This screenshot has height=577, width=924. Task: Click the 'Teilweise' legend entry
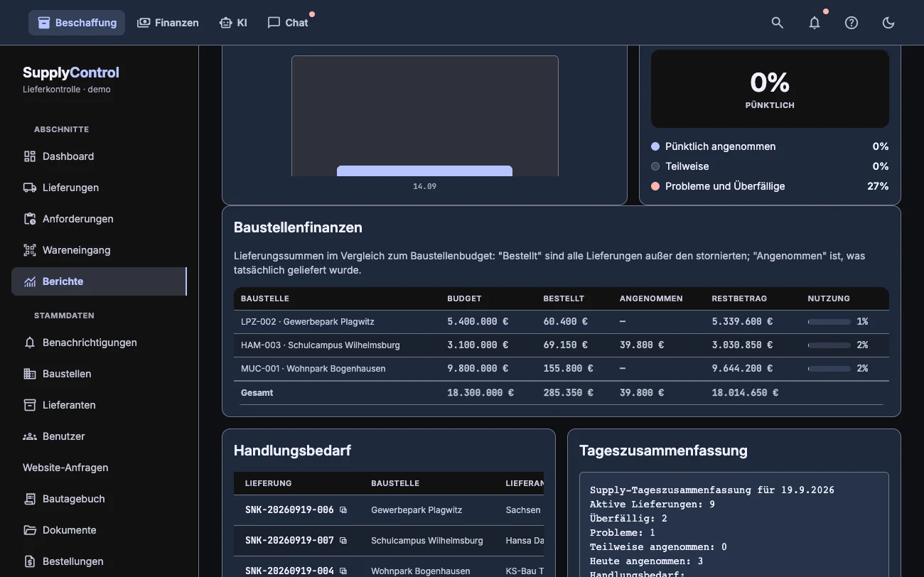point(770,166)
